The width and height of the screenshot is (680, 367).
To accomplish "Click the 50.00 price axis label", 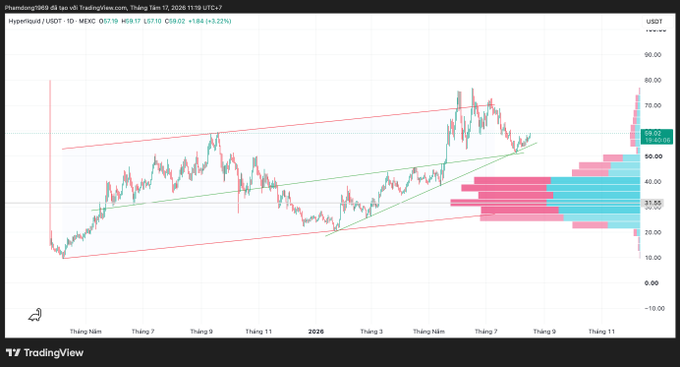I will coord(653,156).
